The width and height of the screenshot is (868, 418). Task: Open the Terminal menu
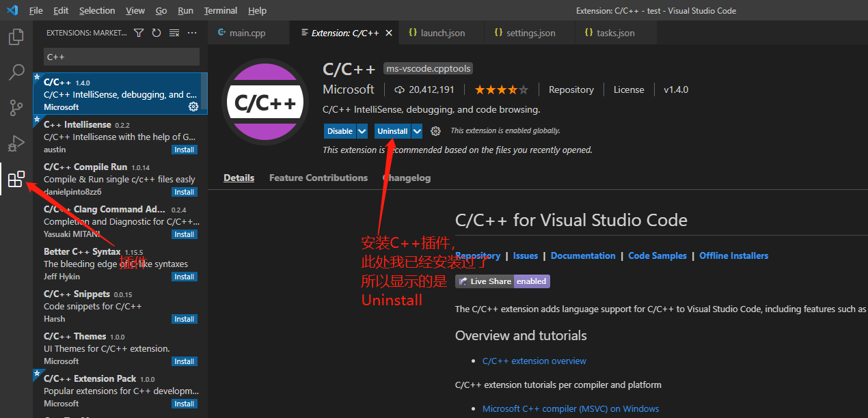click(x=221, y=10)
